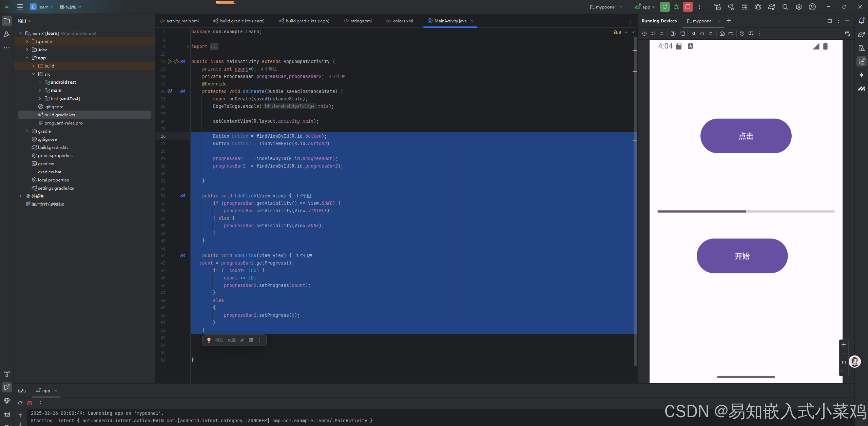Open the Settings gear in top toolbar

[799, 7]
